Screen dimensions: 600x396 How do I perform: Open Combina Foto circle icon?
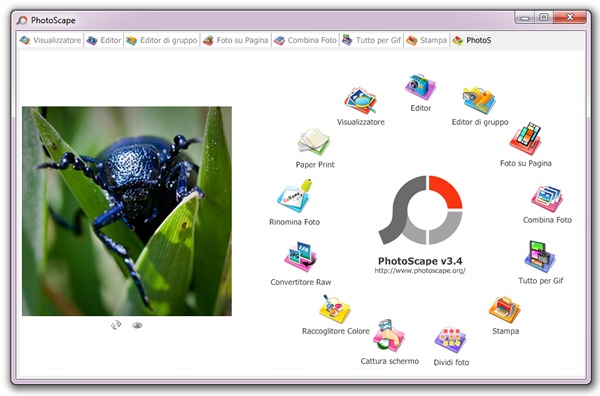pos(547,199)
